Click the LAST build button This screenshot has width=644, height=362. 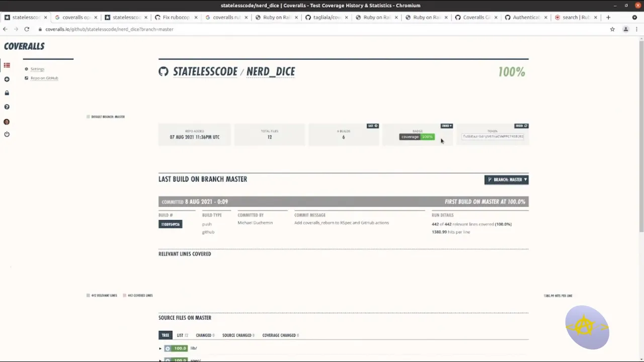pos(373,126)
